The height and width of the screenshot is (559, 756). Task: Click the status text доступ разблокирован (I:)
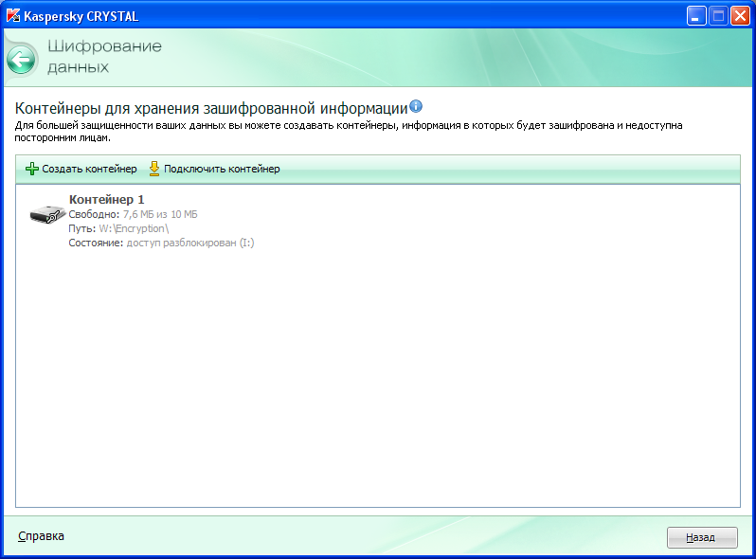190,243
